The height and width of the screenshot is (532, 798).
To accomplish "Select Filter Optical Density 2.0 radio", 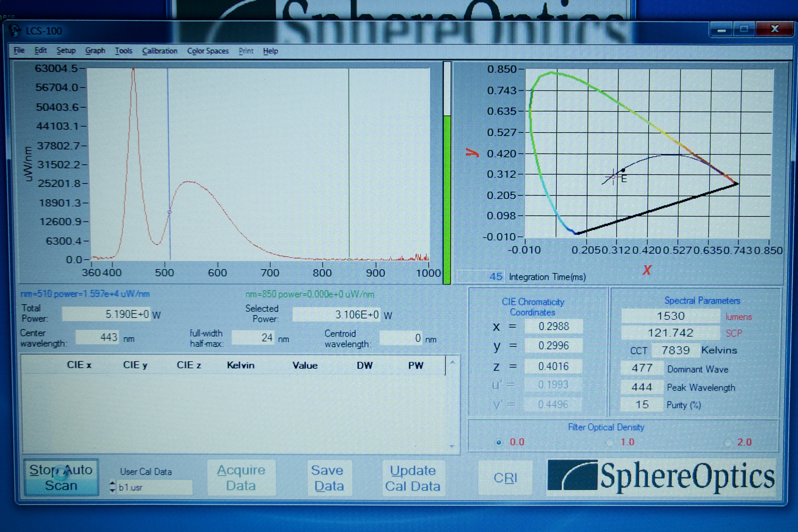I will pos(728,443).
